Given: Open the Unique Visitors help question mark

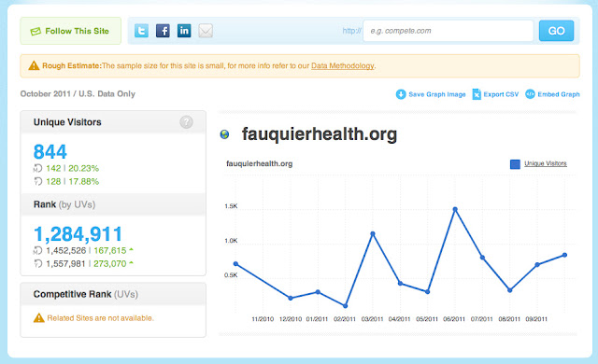Looking at the screenshot, I should pos(186,122).
